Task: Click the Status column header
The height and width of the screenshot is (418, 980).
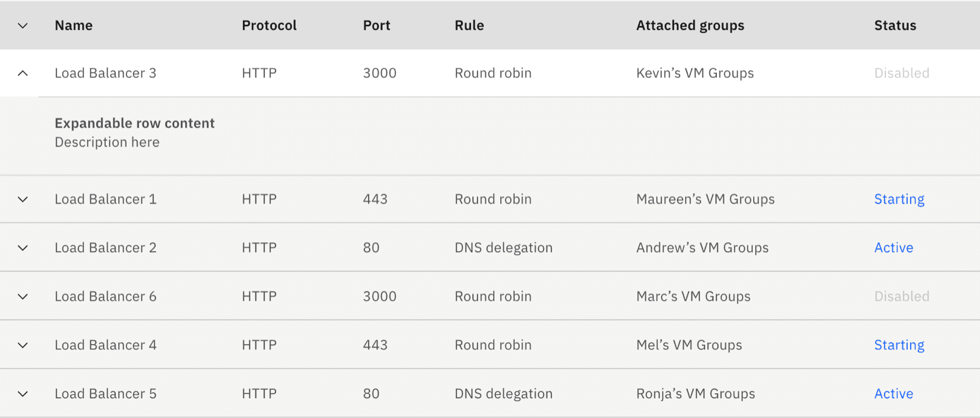Action: 895,25
